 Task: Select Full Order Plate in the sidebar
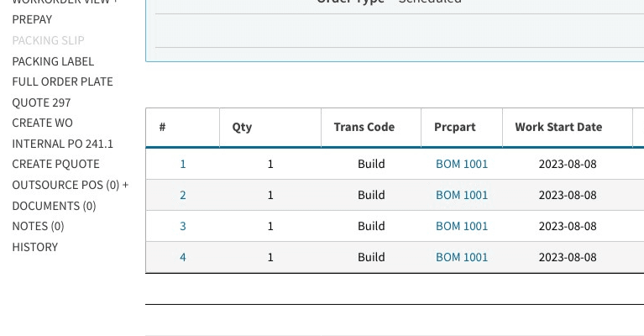click(x=62, y=81)
